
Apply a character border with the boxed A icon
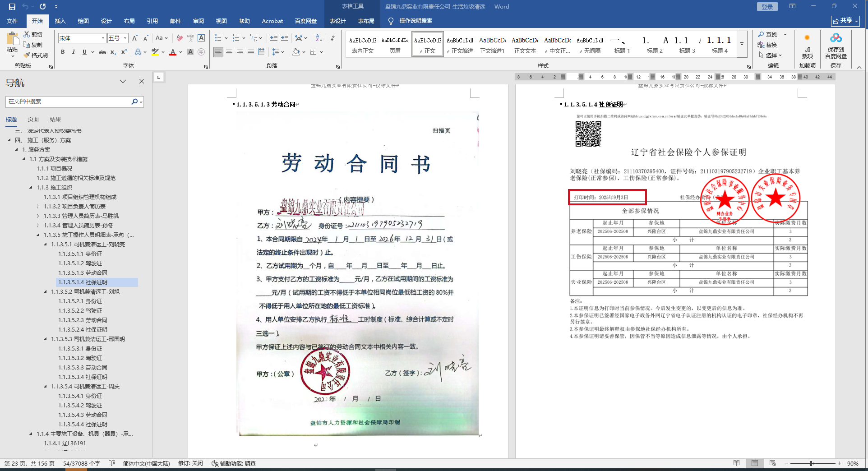tap(201, 38)
